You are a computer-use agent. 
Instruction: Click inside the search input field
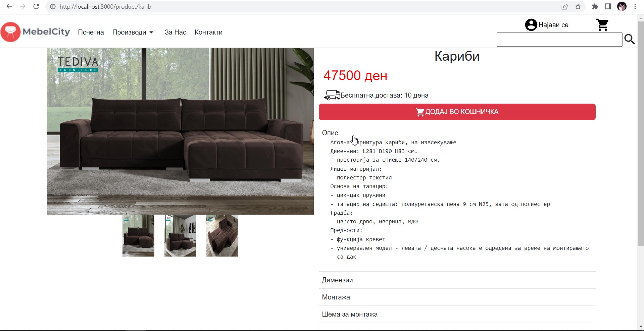coord(559,40)
